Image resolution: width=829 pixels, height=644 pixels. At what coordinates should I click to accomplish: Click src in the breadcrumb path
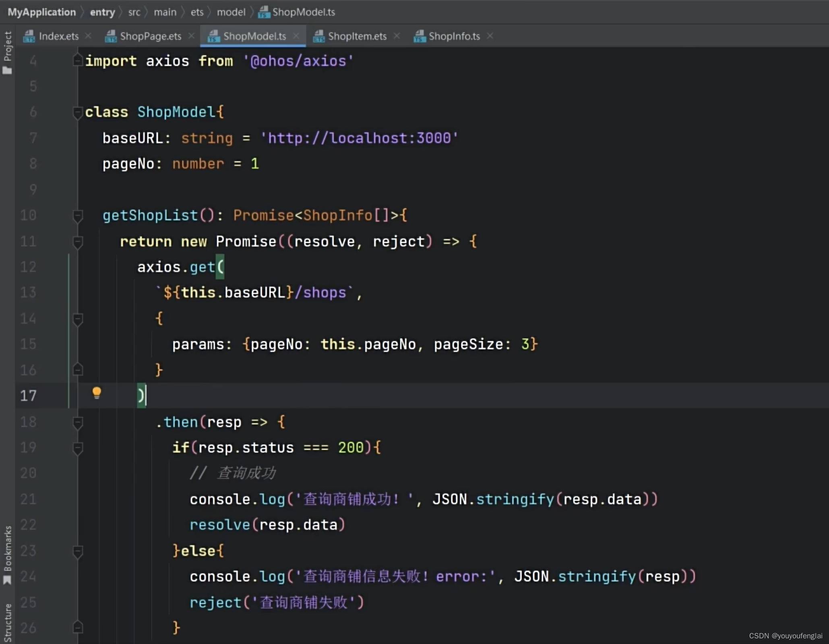tap(134, 12)
